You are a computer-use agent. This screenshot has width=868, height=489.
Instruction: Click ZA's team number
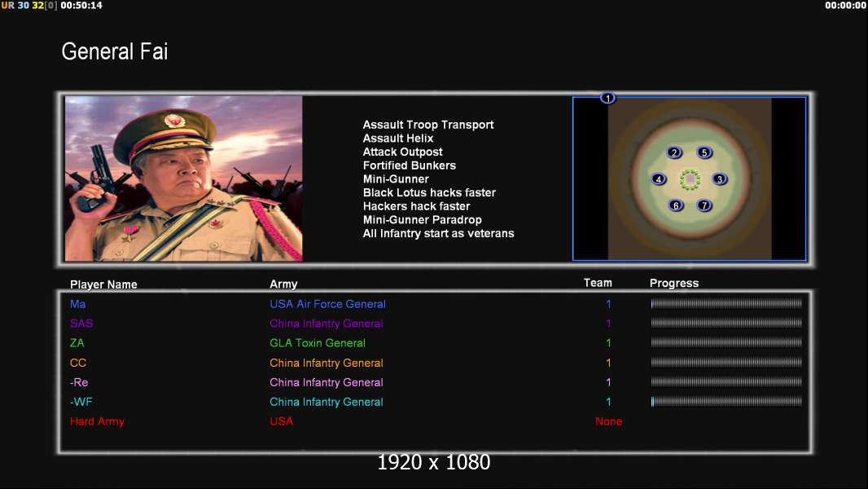click(608, 343)
